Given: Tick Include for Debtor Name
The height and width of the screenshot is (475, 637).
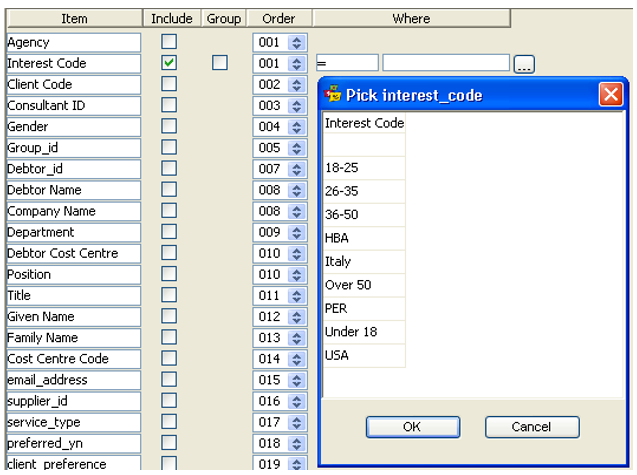Looking at the screenshot, I should click(169, 190).
